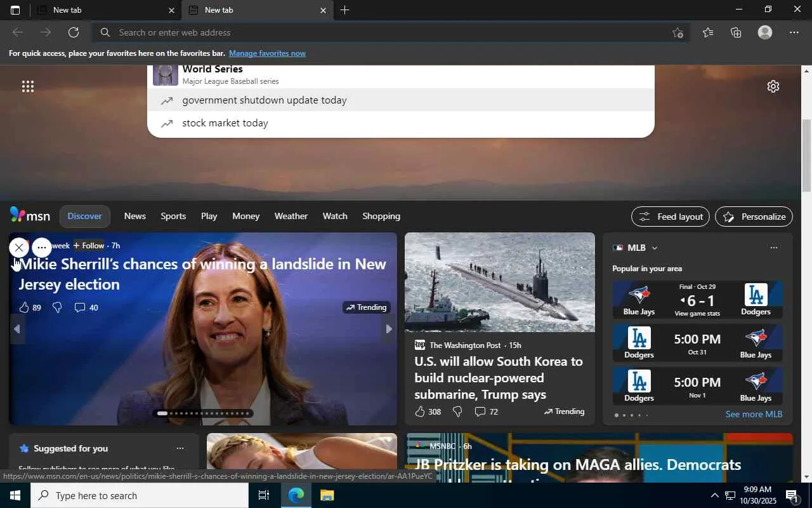Switch to the Shopping tab
Image resolution: width=812 pixels, height=508 pixels.
click(x=381, y=216)
